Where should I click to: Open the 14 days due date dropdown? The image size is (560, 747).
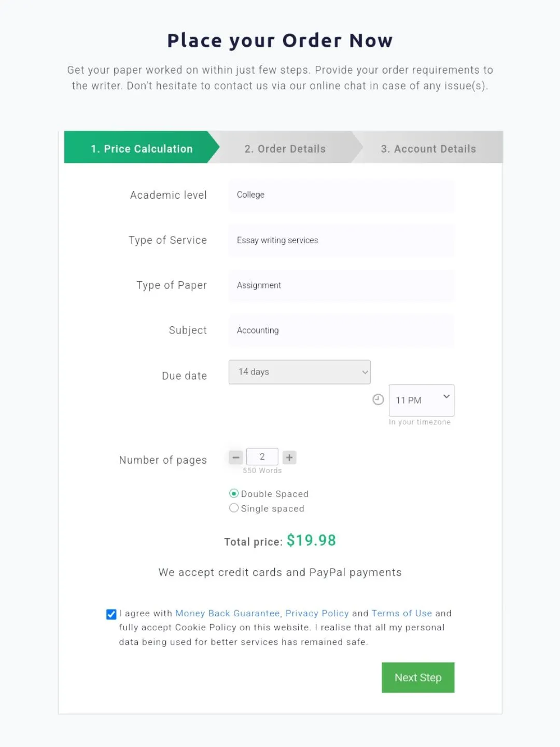point(299,372)
